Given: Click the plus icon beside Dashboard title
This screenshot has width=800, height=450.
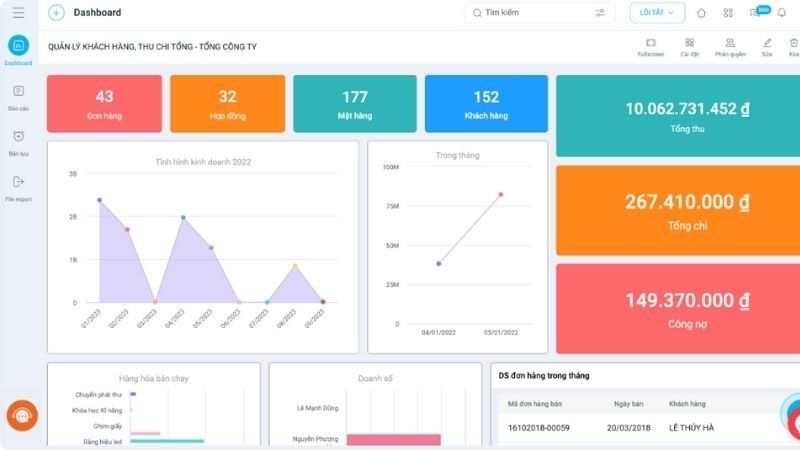Looking at the screenshot, I should [56, 13].
